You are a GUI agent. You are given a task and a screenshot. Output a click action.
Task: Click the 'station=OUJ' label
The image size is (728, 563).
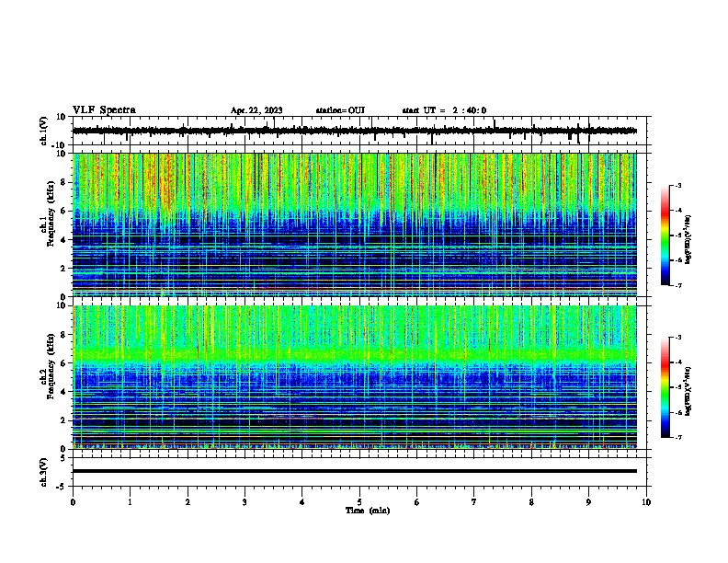tap(340, 110)
